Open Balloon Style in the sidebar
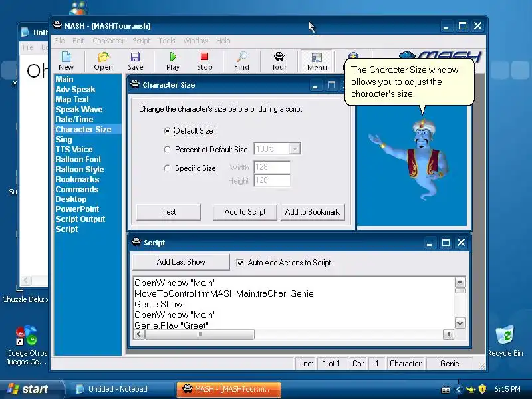The width and height of the screenshot is (532, 399). pos(79,170)
